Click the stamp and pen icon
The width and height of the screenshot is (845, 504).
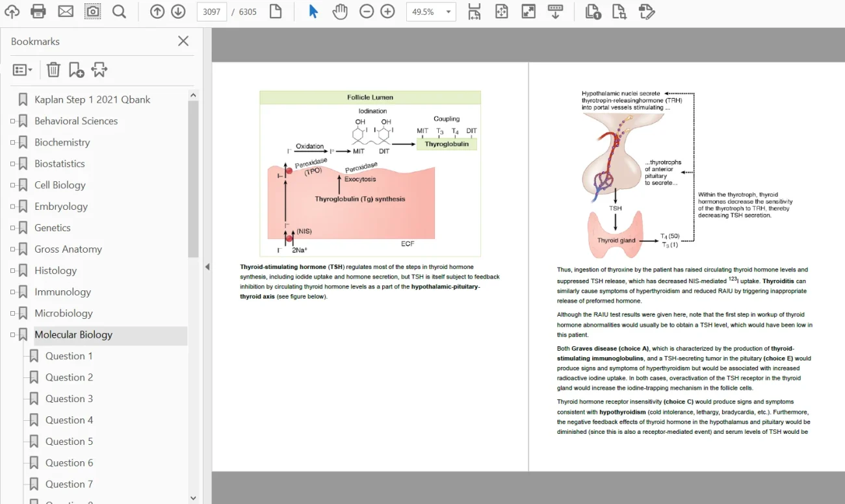tap(646, 12)
